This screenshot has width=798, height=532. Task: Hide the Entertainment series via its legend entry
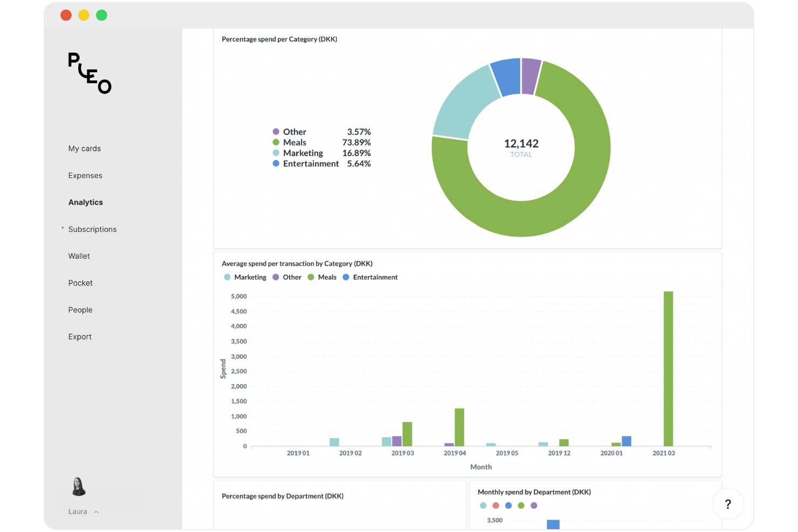coord(370,277)
